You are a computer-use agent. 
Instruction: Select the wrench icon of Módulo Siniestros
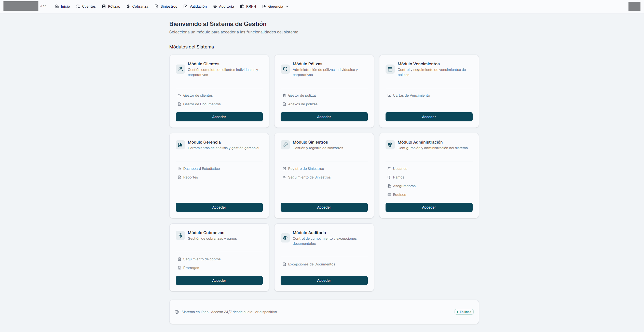(285, 145)
